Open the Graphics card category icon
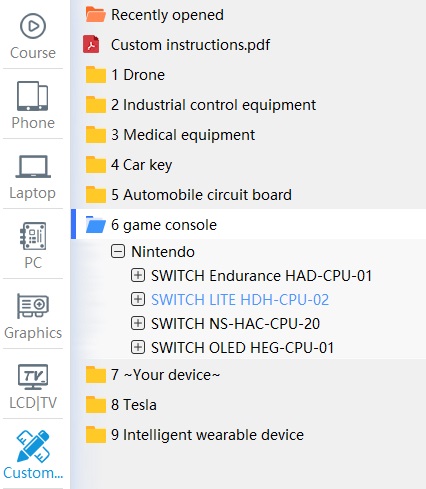The image size is (426, 489). click(x=33, y=306)
